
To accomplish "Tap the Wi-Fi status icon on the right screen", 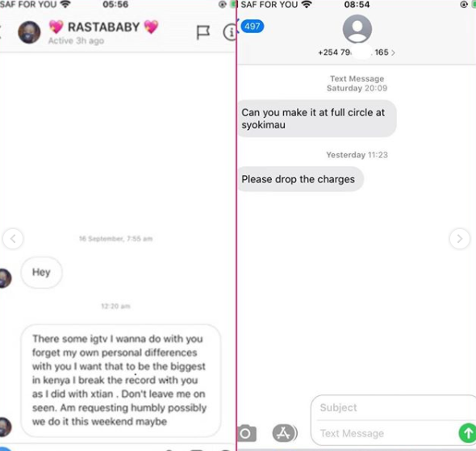I will tap(307, 4).
